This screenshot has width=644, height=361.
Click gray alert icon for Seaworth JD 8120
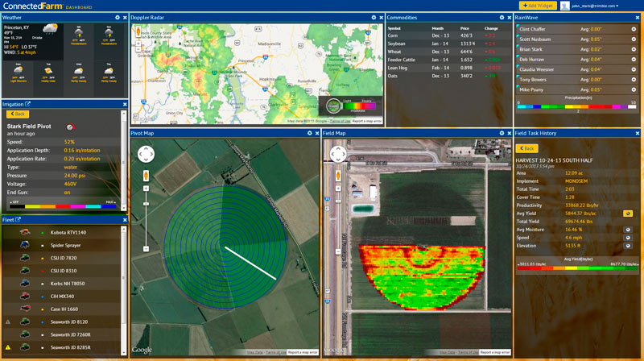point(8,322)
